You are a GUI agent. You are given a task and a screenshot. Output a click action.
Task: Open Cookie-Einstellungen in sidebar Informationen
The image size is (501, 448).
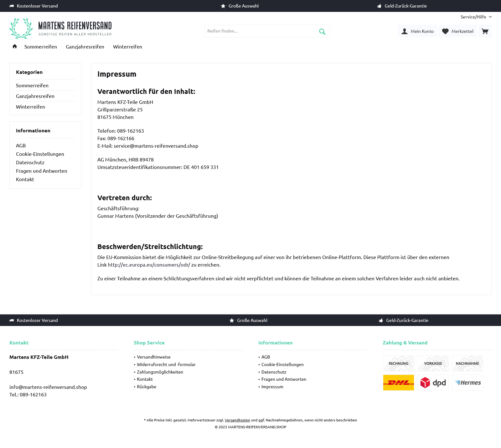(40, 154)
